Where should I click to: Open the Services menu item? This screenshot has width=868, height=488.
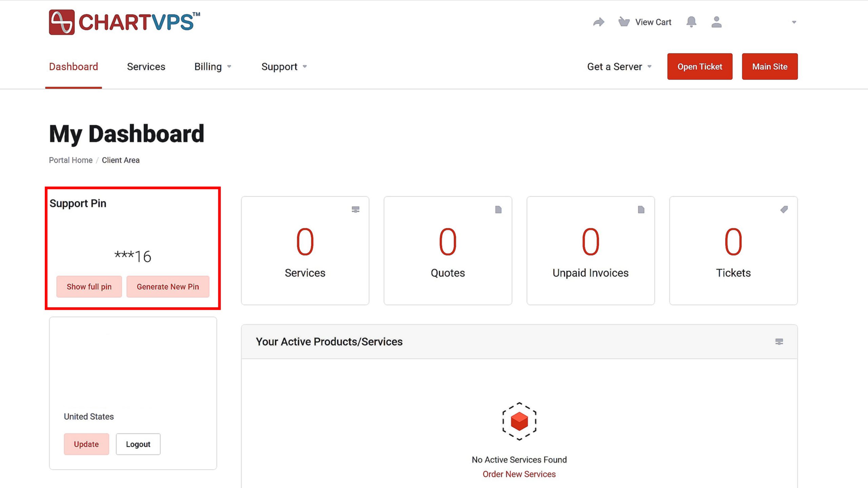[146, 67]
